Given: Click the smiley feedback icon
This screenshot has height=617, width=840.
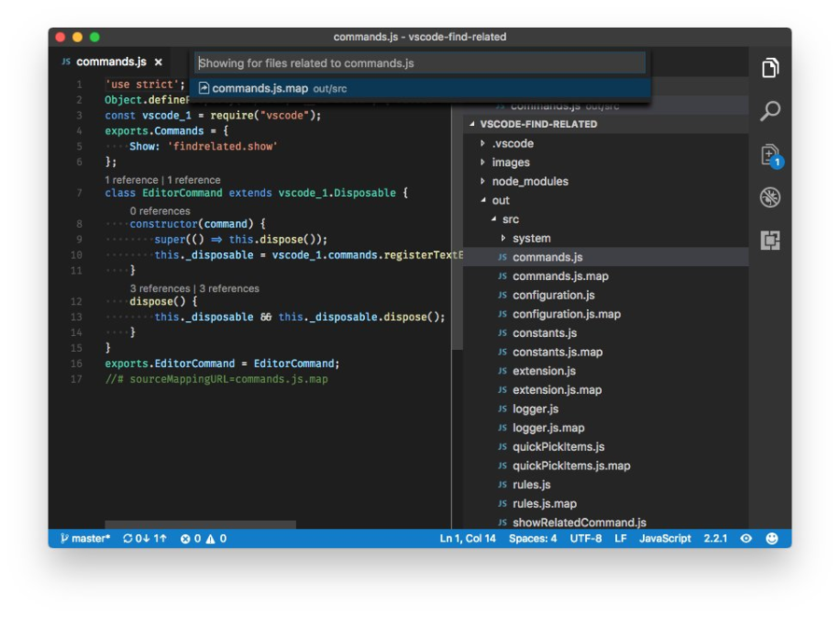Looking at the screenshot, I should tap(772, 539).
